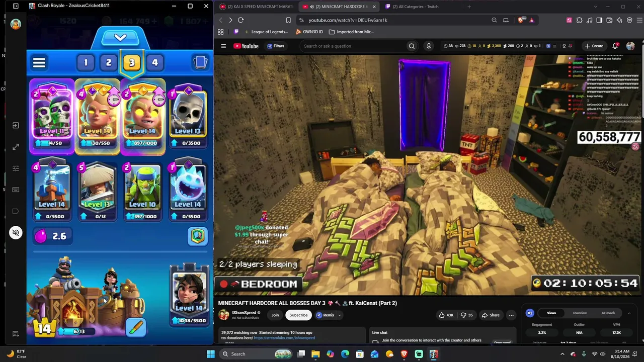Screen dimensions: 644x362
Task: Share the video
Action: (491, 315)
